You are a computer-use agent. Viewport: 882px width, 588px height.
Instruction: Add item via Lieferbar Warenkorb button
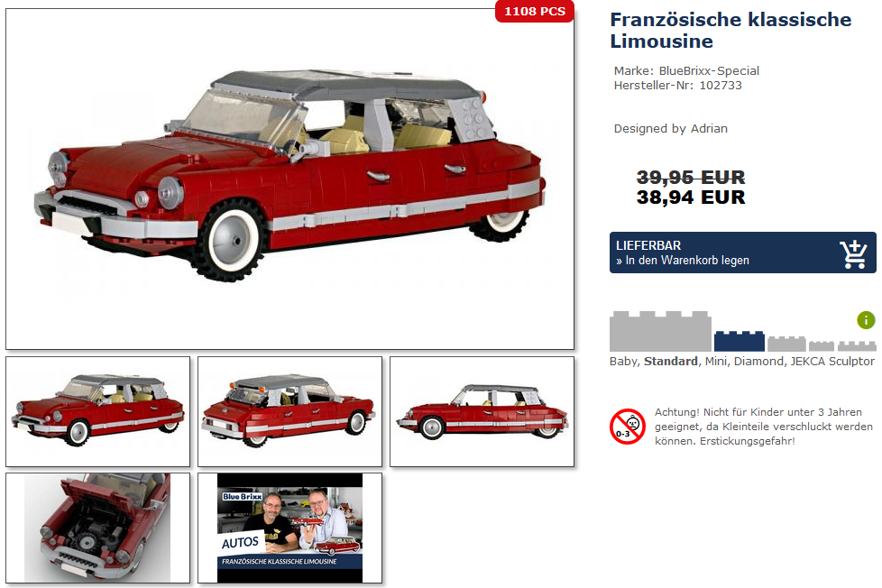click(x=742, y=253)
